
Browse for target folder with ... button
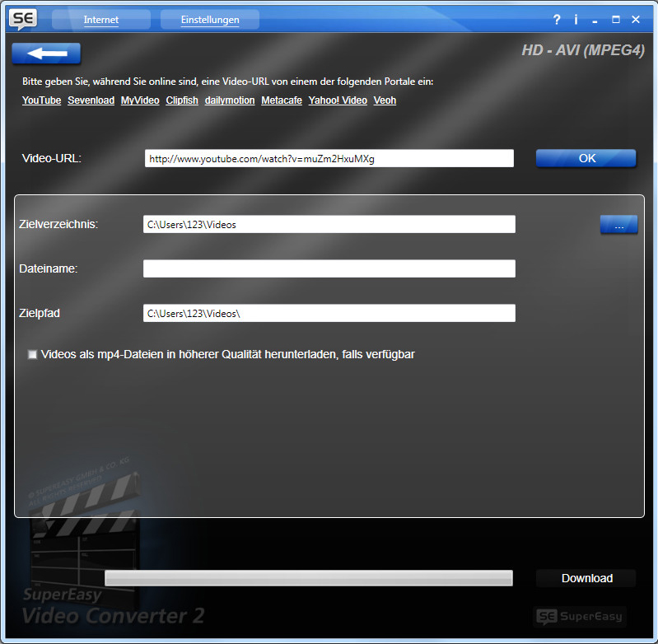point(619,225)
